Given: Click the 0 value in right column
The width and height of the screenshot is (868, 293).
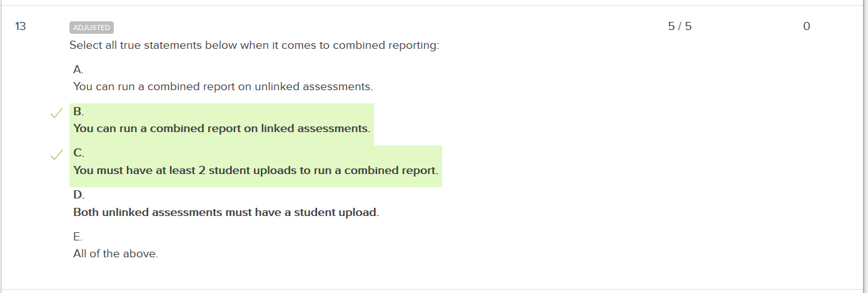Looking at the screenshot, I should [807, 26].
